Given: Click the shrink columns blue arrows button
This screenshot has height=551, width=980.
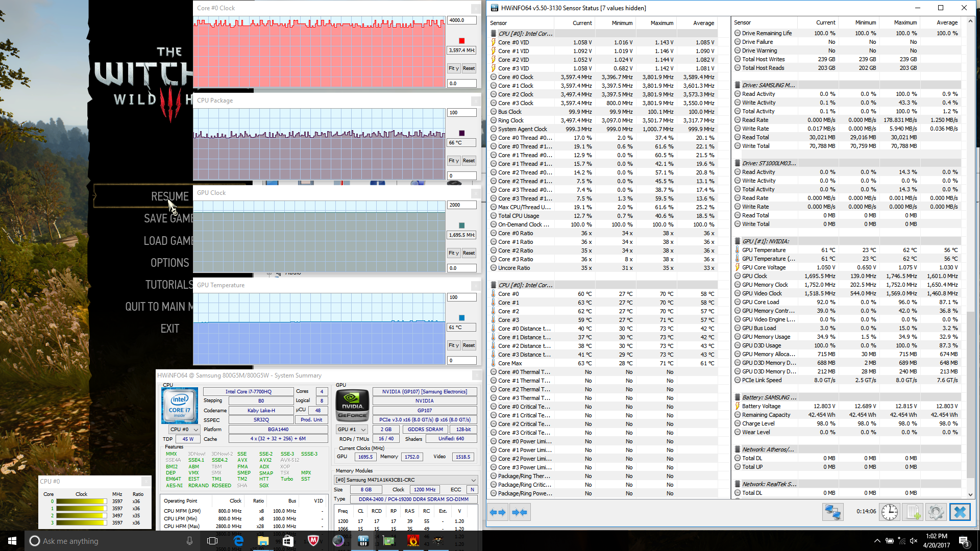Looking at the screenshot, I should 519,512.
